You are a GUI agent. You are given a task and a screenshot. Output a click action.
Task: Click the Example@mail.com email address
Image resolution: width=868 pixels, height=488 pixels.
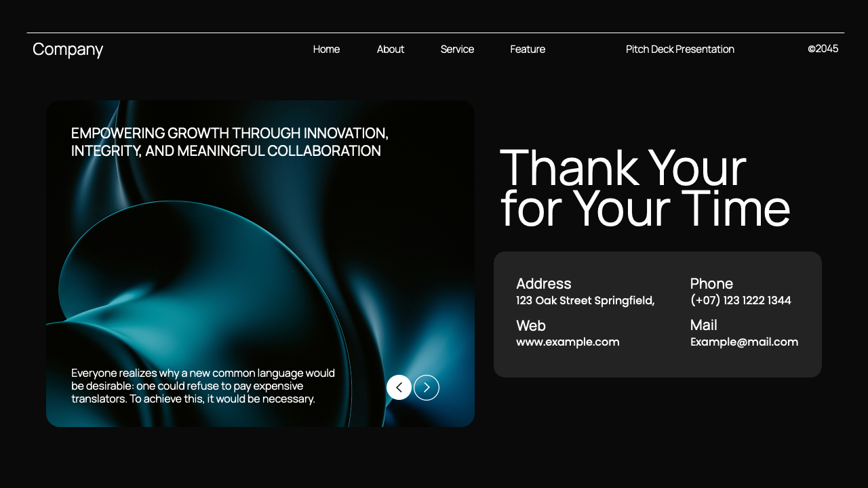pyautogui.click(x=744, y=342)
